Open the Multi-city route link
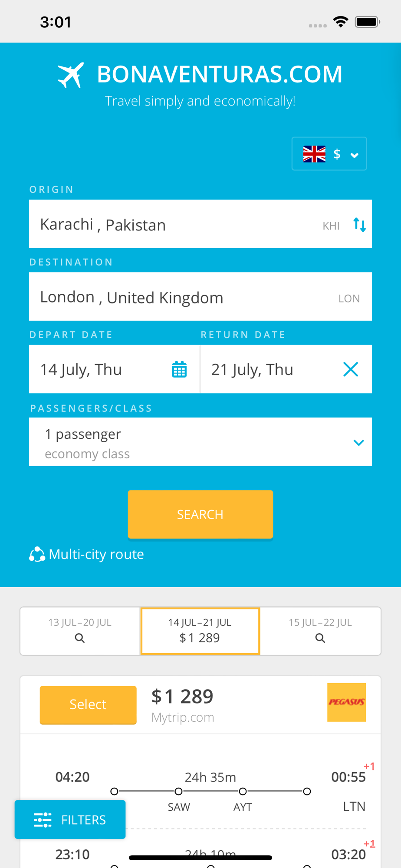The image size is (401, 868). tap(96, 554)
